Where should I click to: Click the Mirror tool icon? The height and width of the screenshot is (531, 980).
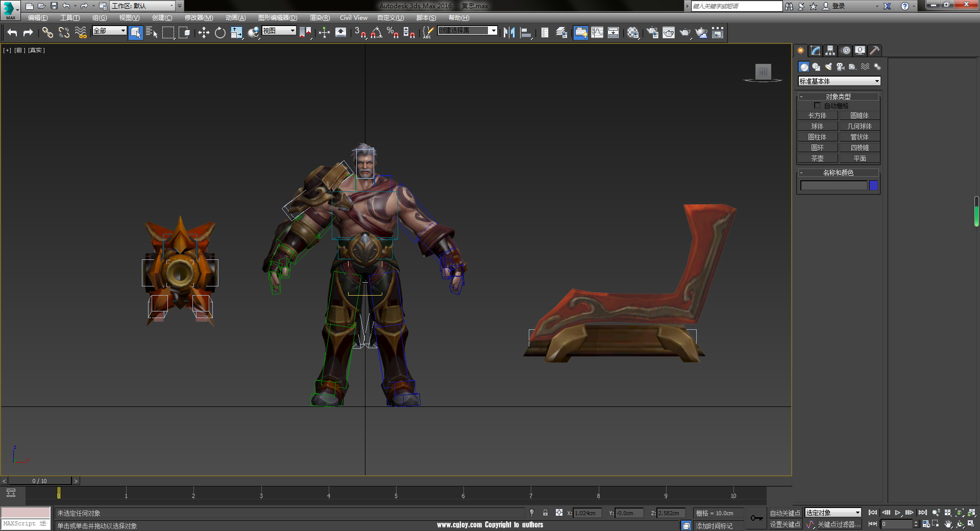[509, 33]
